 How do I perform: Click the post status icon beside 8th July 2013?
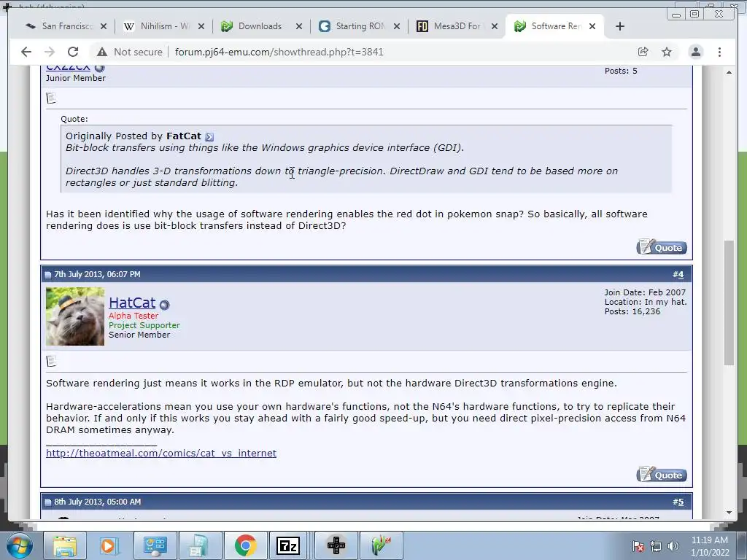47,502
